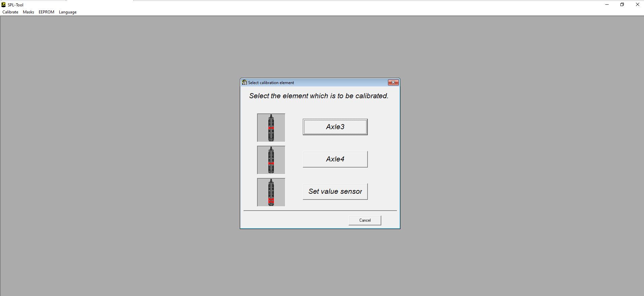
Task: Choose Axle4 for calibration
Action: pyautogui.click(x=335, y=159)
